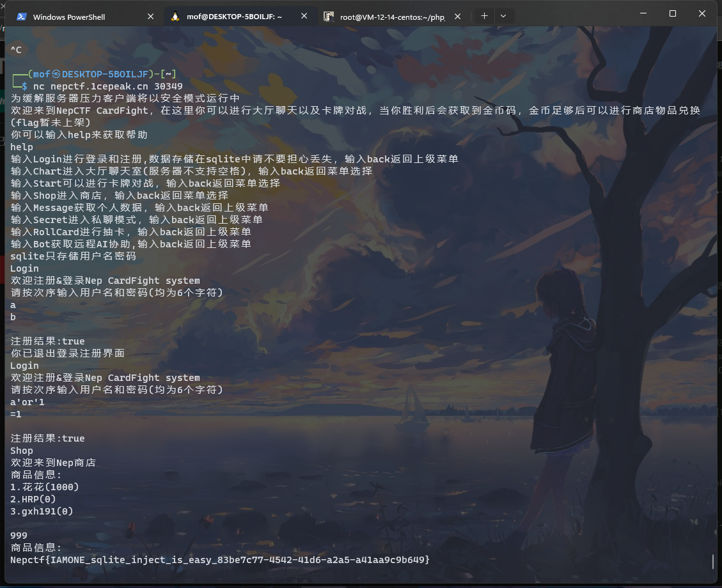
Task: Click the '输入RollCard进行抽卡' help line
Action: (x=130, y=231)
